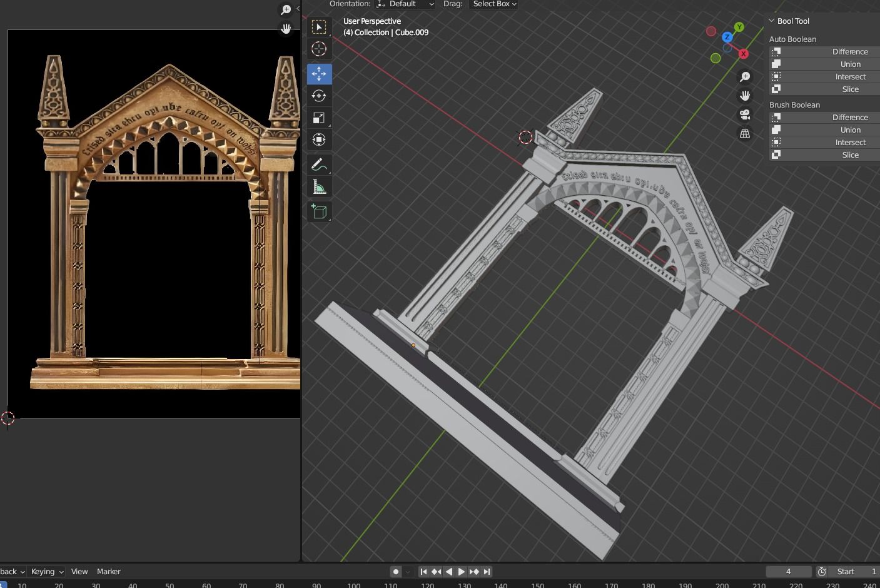880x588 pixels.
Task: Apply Auto Boolean Difference
Action: tap(824, 52)
